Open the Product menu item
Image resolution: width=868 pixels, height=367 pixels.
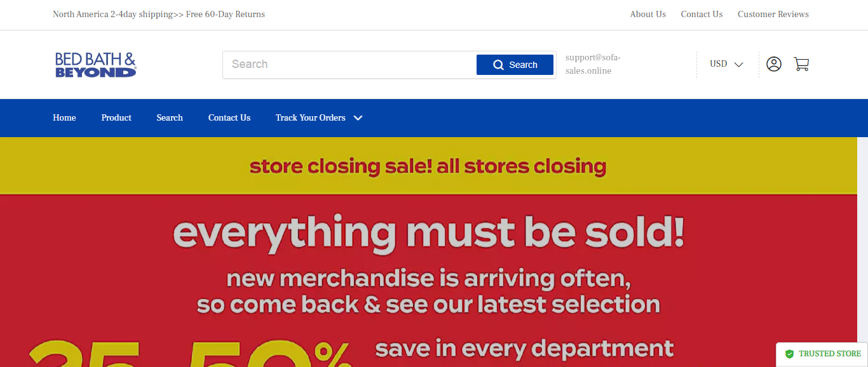click(116, 118)
